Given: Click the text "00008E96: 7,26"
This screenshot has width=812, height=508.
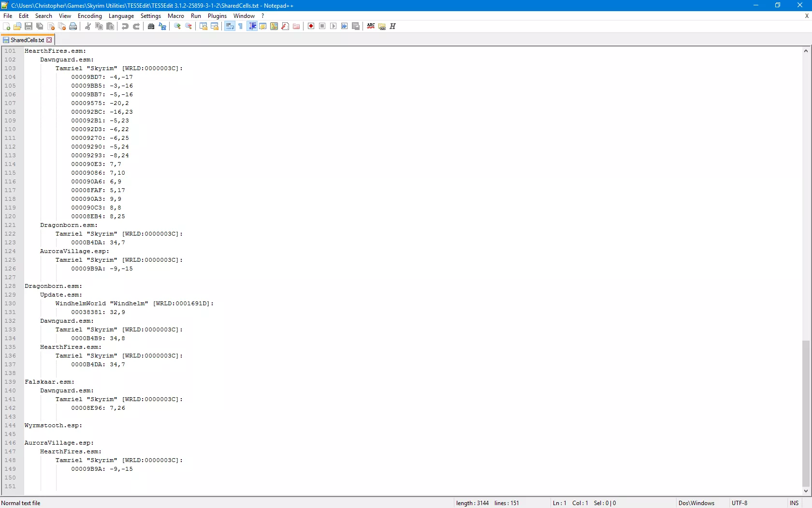Looking at the screenshot, I should 98,408.
